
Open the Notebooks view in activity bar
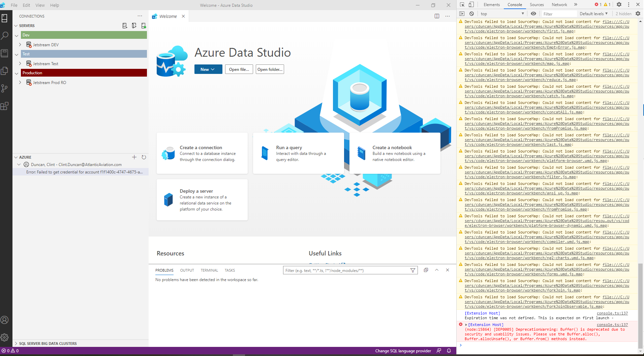coord(4,53)
